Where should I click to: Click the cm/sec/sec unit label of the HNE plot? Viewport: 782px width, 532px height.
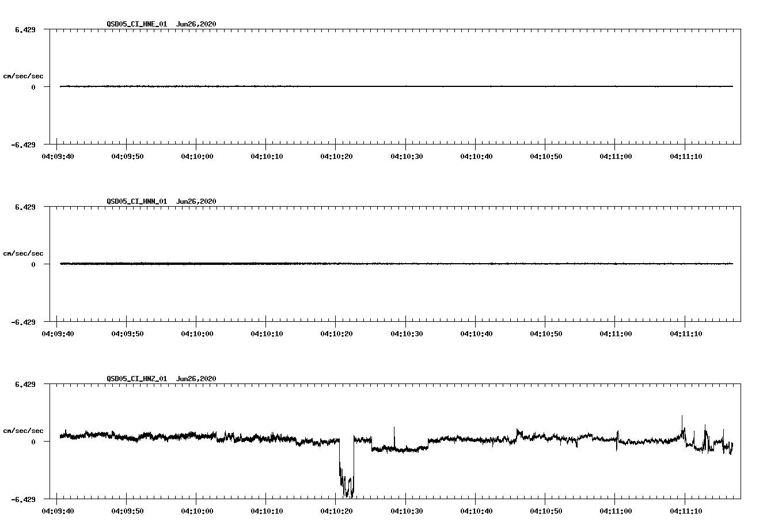[23, 76]
